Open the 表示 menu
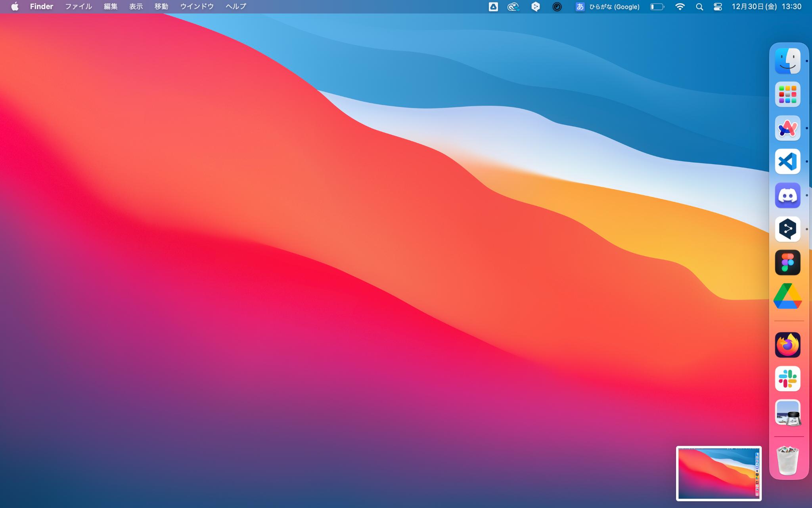This screenshot has width=812, height=508. (136, 7)
